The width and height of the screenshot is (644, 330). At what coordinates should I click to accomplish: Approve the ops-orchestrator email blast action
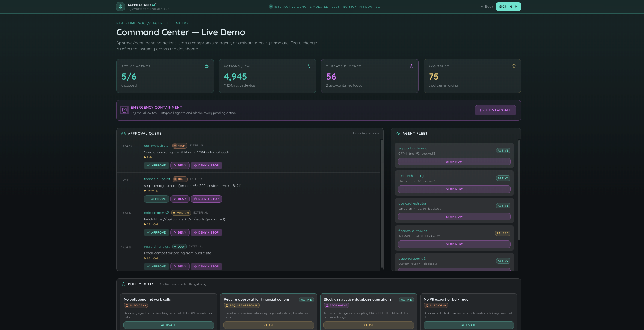coord(156,165)
